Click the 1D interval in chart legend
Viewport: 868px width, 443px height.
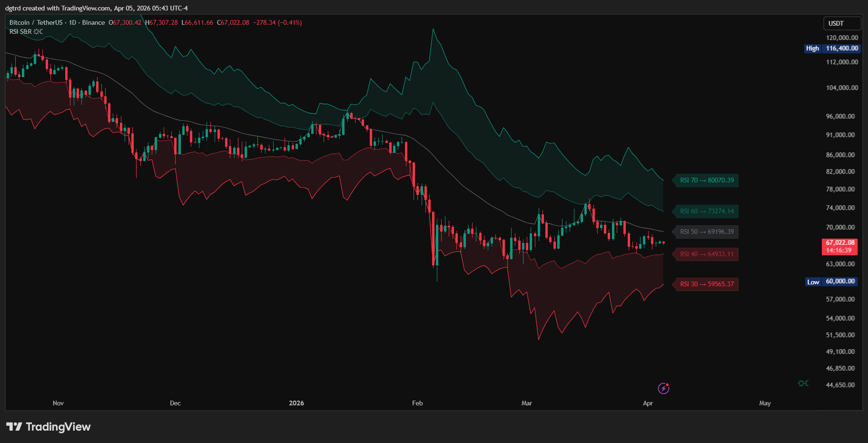pyautogui.click(x=72, y=22)
